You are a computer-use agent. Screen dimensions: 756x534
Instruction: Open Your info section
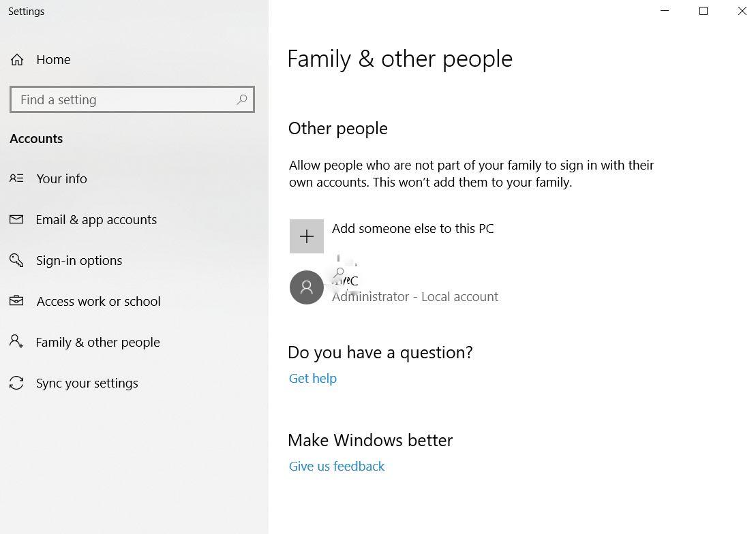[x=62, y=179]
